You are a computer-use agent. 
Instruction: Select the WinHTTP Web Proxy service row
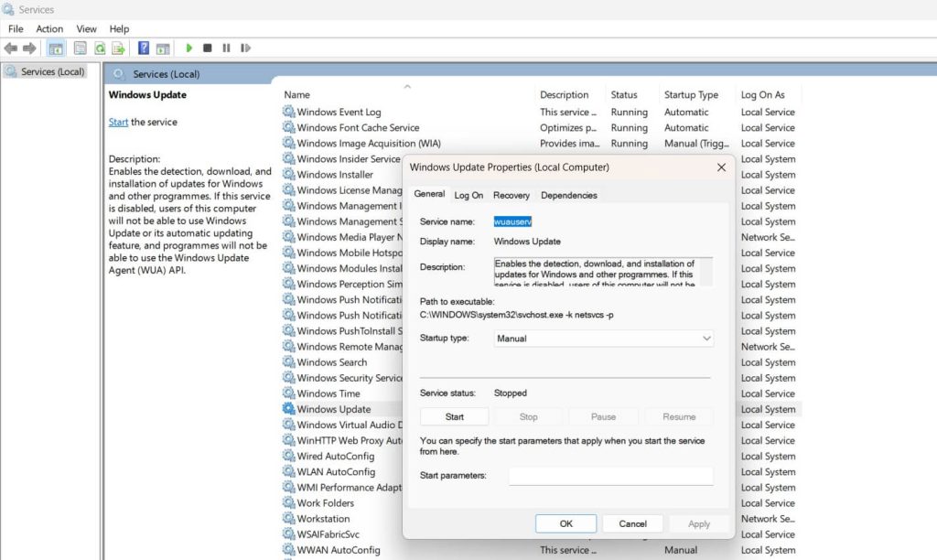click(350, 440)
